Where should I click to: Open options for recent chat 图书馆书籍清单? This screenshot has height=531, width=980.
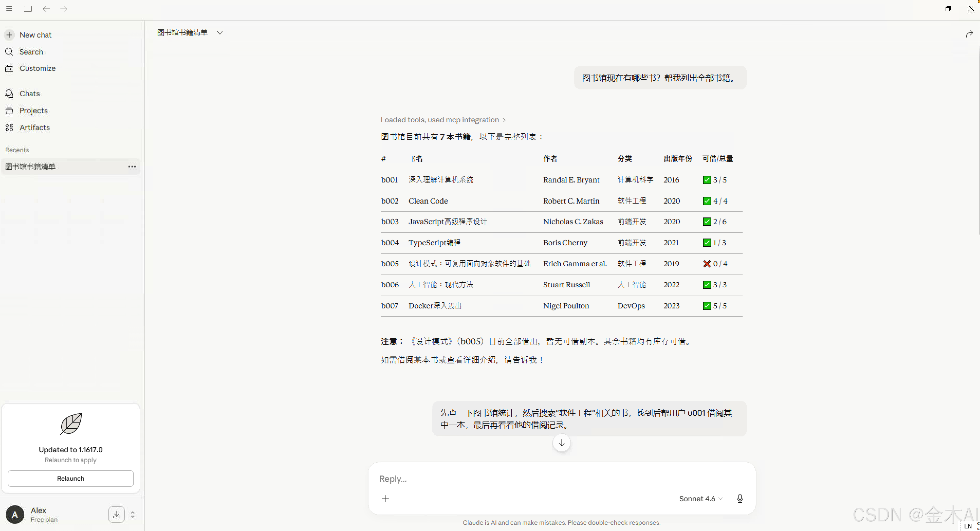tap(132, 167)
